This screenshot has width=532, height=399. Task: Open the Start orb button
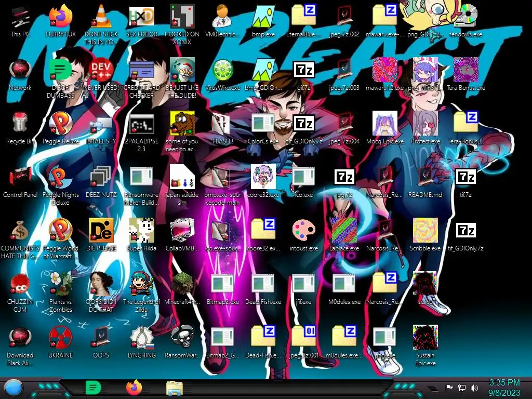[x=14, y=388]
